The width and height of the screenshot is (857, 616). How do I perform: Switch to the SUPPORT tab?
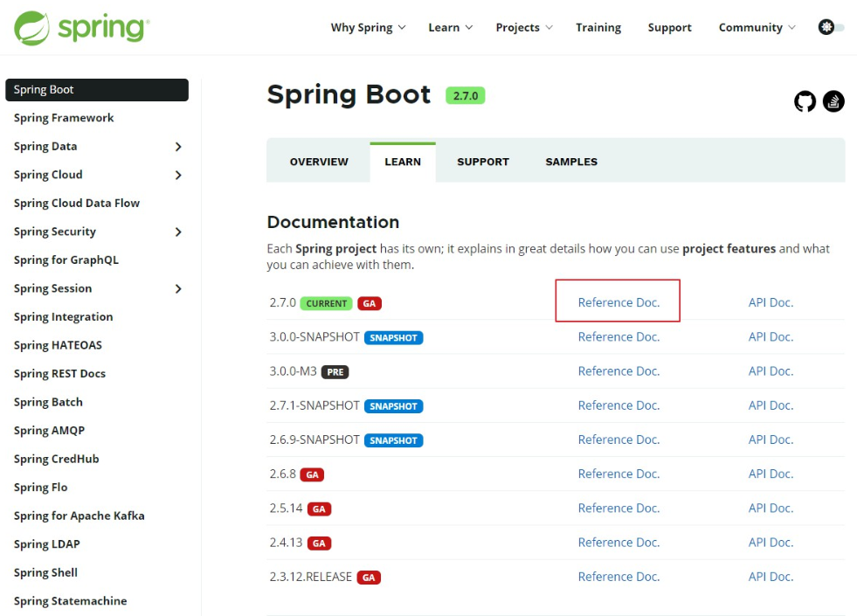coord(483,162)
